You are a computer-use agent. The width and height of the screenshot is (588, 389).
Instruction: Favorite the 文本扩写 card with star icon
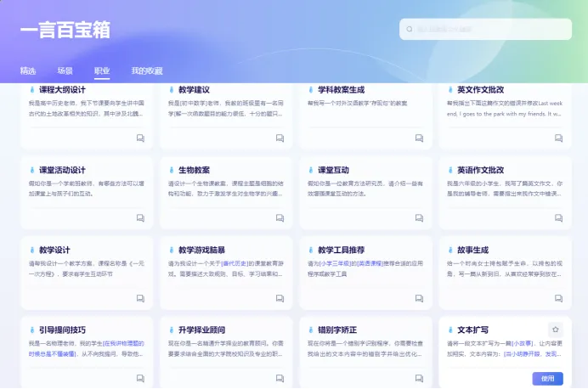coord(556,330)
